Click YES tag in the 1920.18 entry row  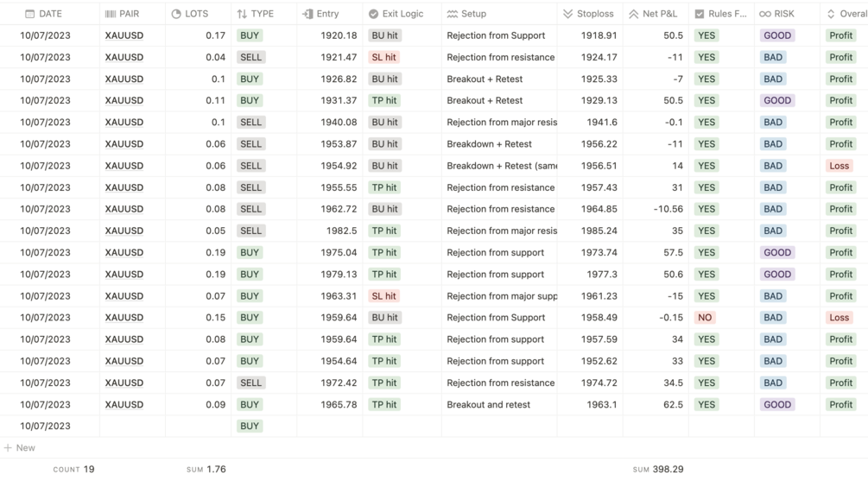pyautogui.click(x=706, y=35)
